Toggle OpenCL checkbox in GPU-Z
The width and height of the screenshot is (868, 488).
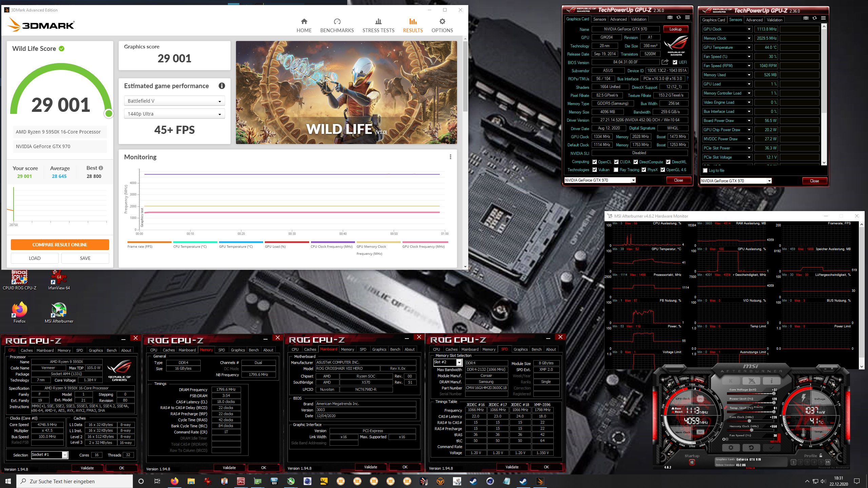(x=594, y=162)
